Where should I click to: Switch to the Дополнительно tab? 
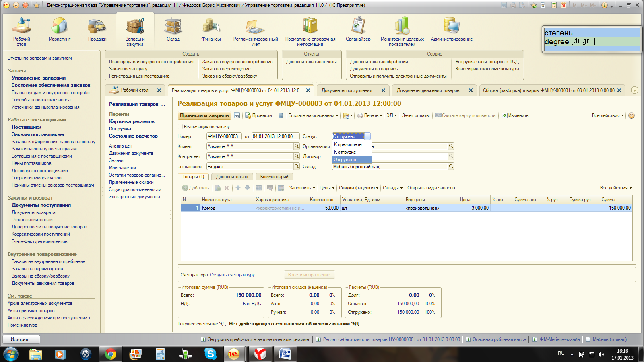point(232,177)
